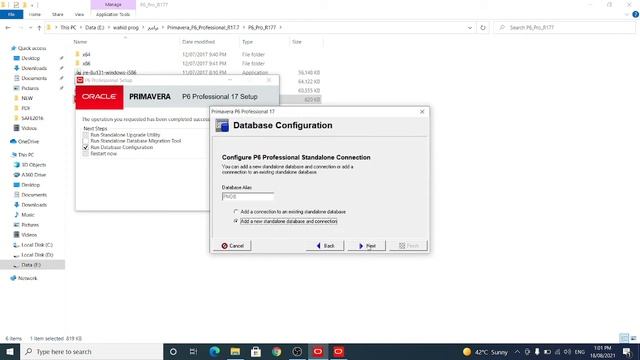The height and width of the screenshot is (360, 640).
Task: Show hidden system tray icons
Action: 517,351
